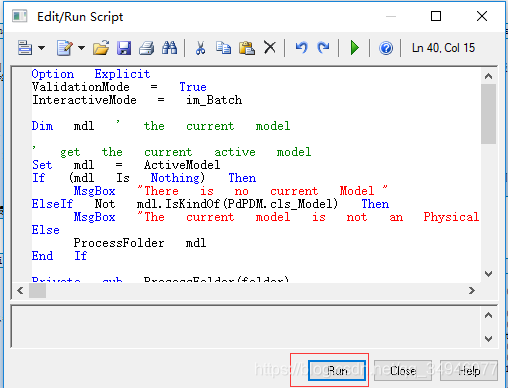Screen dimensions: 508x388
Task: Click inside the output pane
Action: (247, 327)
